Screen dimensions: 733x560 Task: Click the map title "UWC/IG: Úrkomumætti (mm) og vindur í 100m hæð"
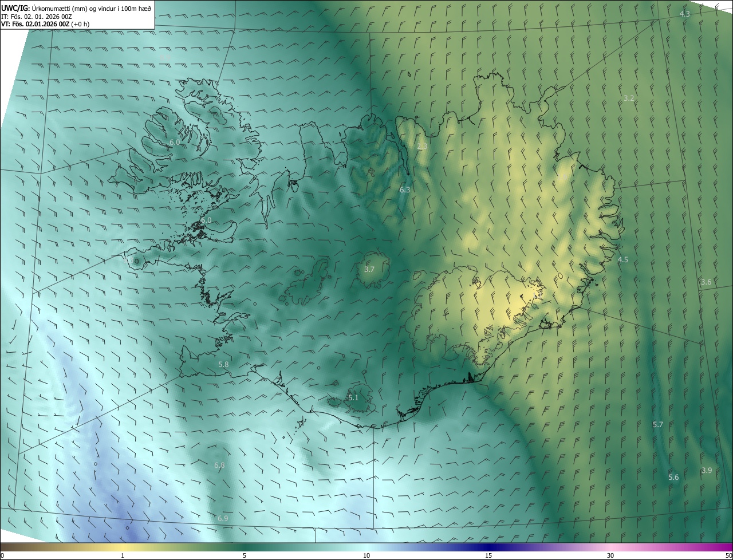(76, 7)
